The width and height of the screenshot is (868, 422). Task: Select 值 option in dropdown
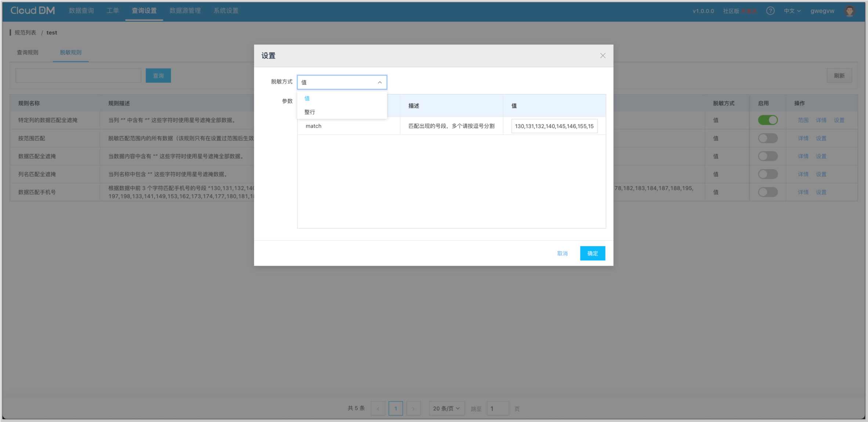tap(307, 98)
